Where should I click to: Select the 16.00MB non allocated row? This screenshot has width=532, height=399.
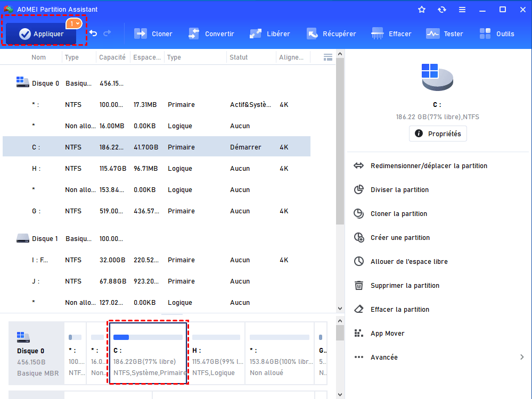157,126
